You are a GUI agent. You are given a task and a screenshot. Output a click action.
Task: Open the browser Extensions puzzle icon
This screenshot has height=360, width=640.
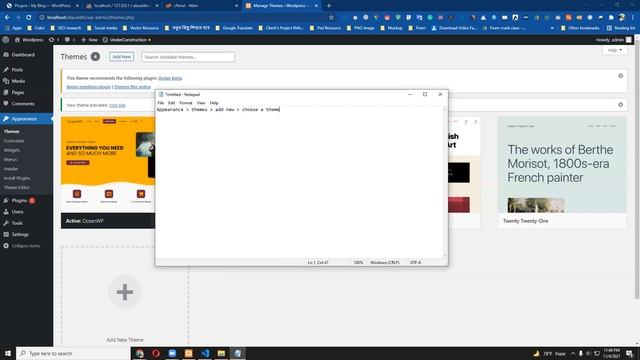coord(611,18)
